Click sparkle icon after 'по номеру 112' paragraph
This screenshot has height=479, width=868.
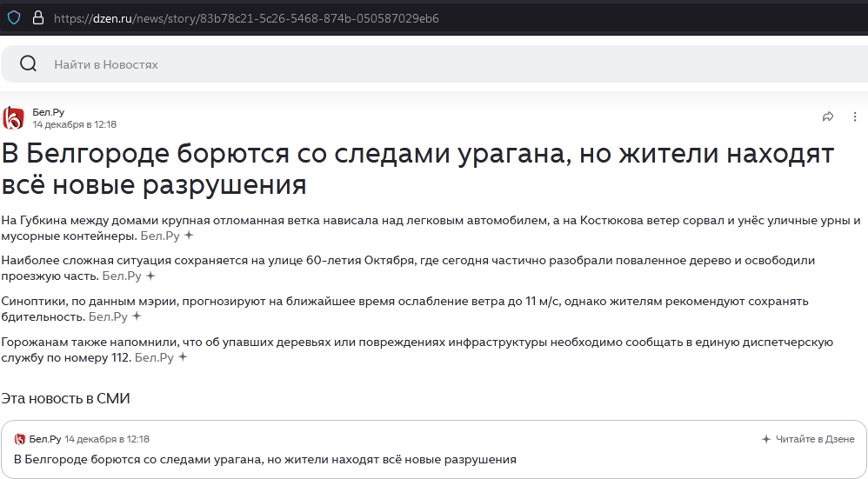183,357
